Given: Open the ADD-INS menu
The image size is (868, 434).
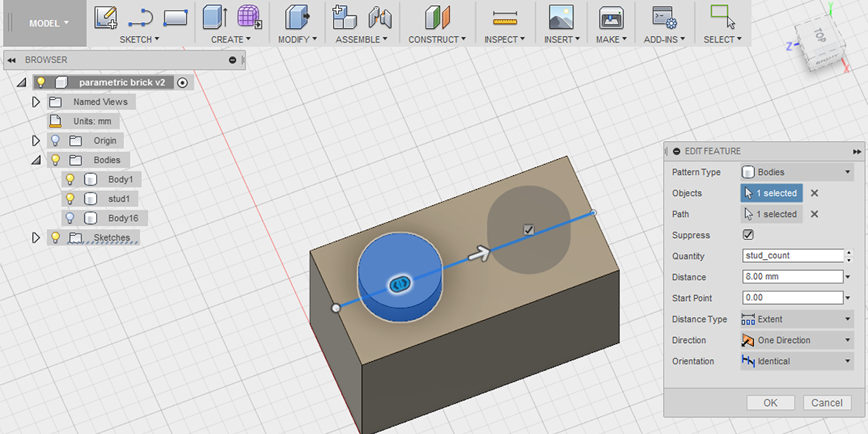Looking at the screenshot, I should [664, 39].
